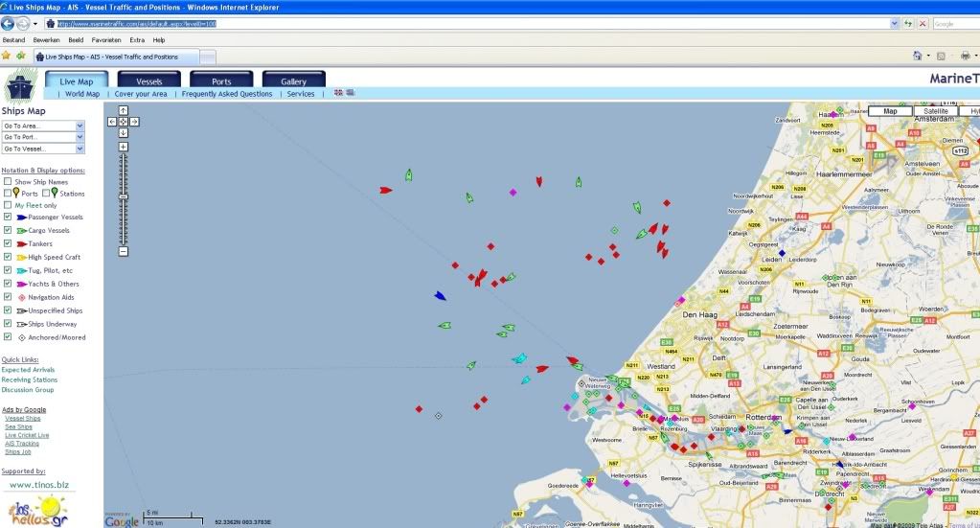Toggle the Stations checkbox

tap(46, 193)
